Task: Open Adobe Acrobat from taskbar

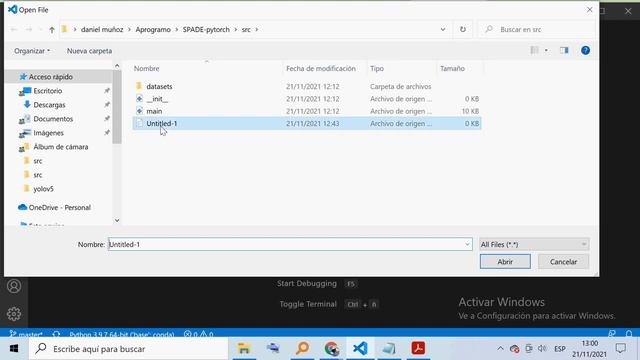Action: coord(418,349)
